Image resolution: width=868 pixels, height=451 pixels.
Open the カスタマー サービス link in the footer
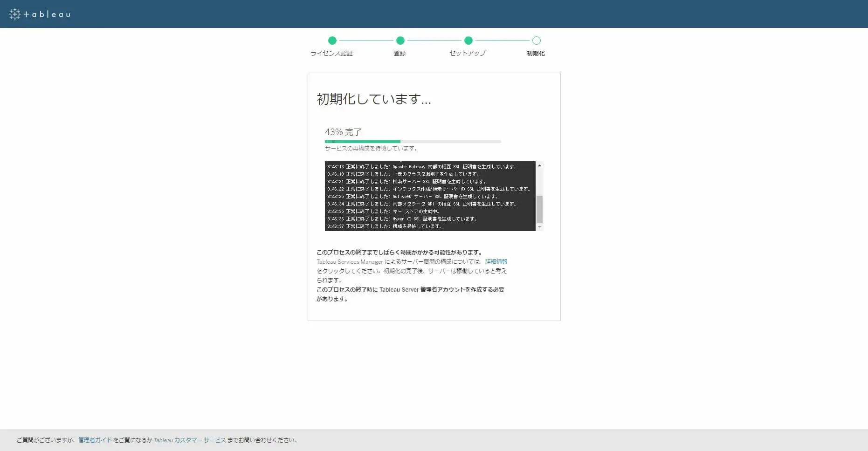(200, 440)
